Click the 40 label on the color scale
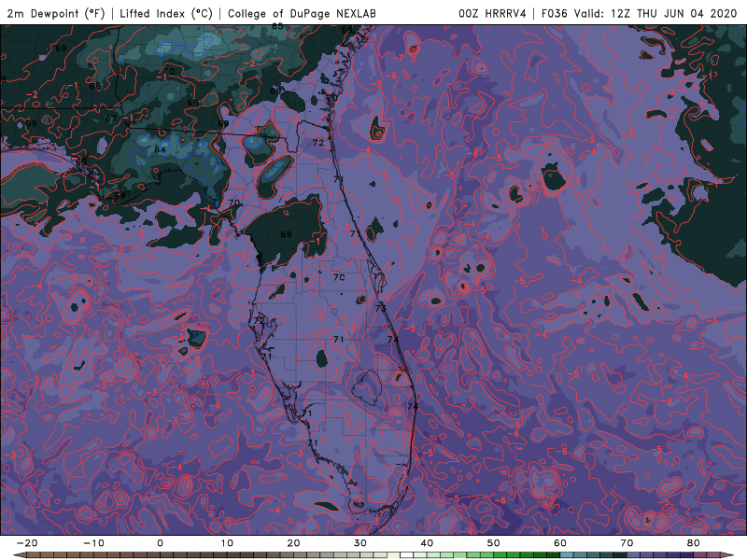The image size is (747, 560). click(427, 543)
